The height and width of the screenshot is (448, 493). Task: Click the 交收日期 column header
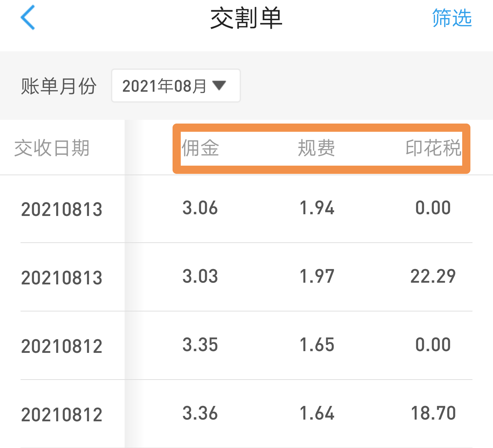(x=52, y=148)
